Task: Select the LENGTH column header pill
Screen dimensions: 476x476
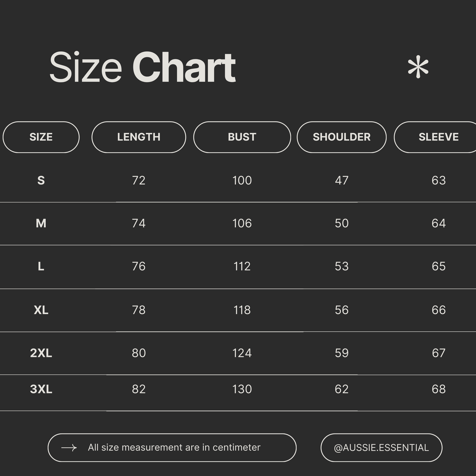Action: (x=139, y=137)
